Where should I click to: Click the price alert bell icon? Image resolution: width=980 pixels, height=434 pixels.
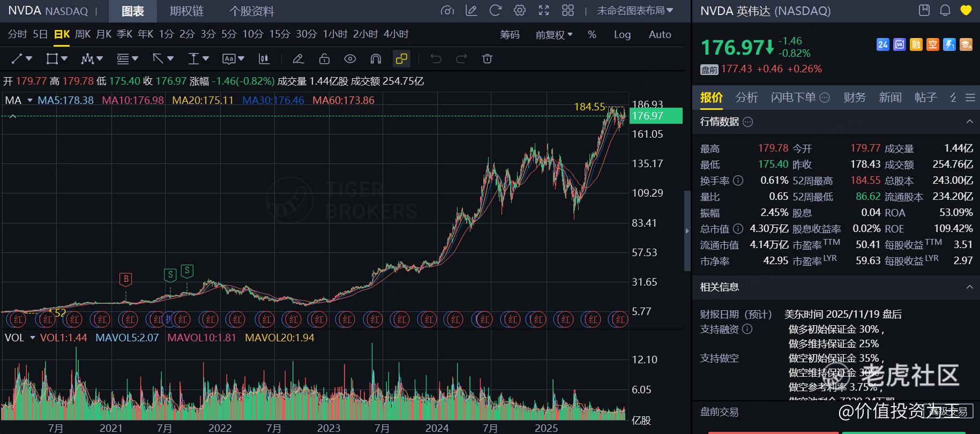[945, 10]
